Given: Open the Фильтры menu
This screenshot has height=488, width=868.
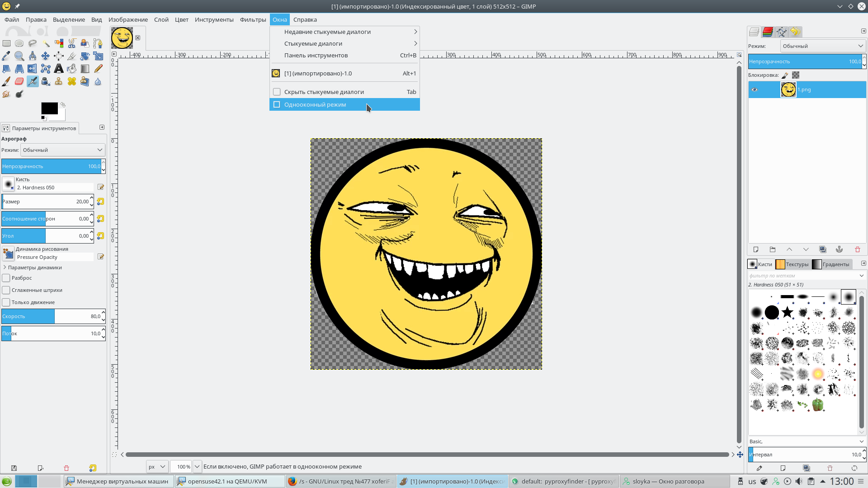Looking at the screenshot, I should [x=253, y=19].
